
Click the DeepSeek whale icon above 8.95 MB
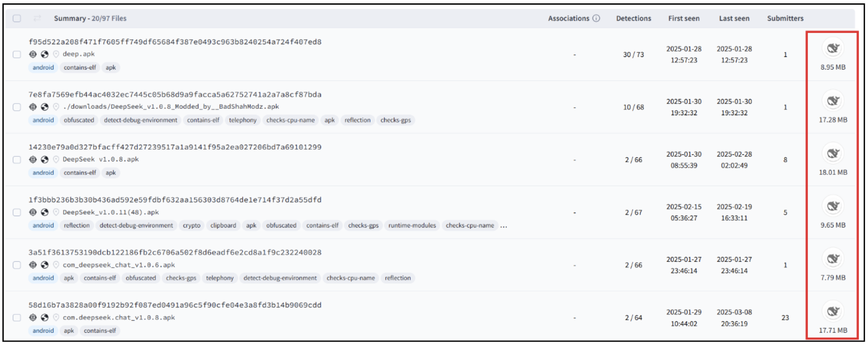[x=833, y=48]
